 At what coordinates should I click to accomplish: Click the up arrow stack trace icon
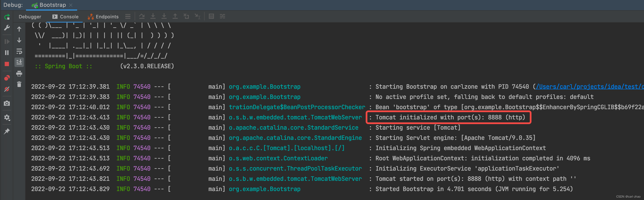pyautogui.click(x=19, y=29)
